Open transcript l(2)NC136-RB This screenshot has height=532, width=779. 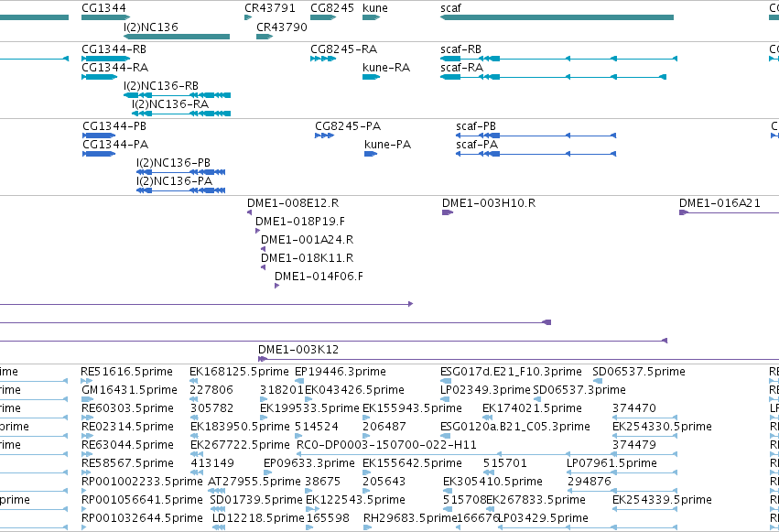[177, 95]
